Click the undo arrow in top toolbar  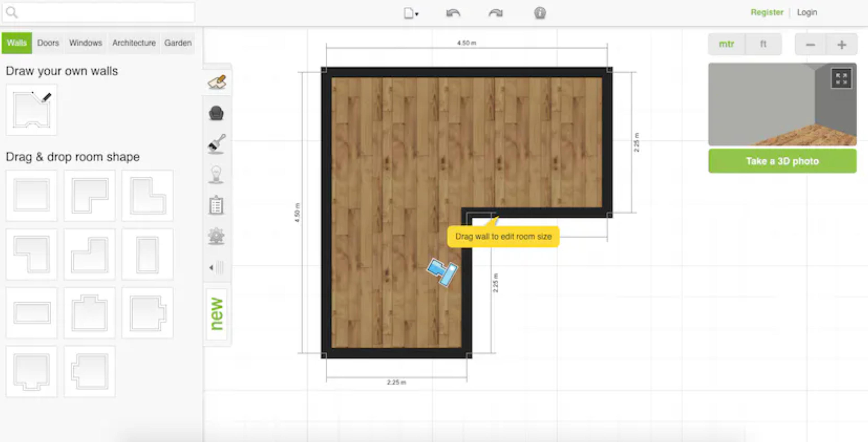(453, 13)
